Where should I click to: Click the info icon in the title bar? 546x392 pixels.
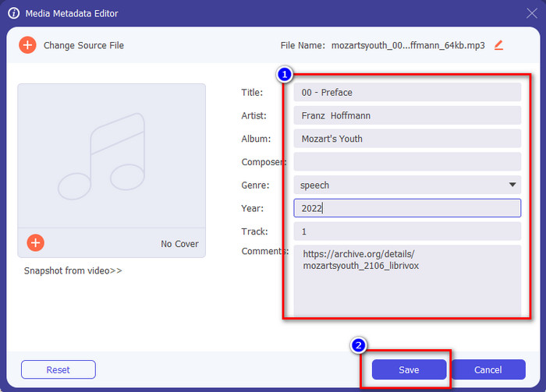13,13
